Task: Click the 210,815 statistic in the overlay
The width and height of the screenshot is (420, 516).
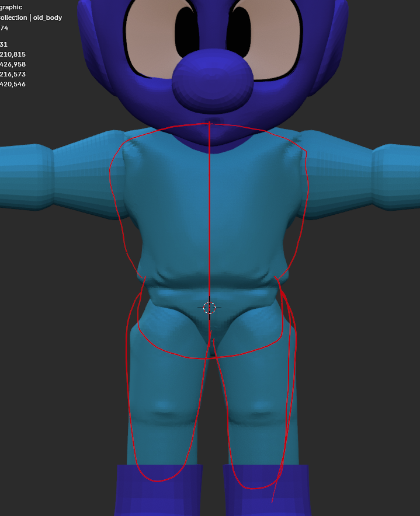Action: 13,54
